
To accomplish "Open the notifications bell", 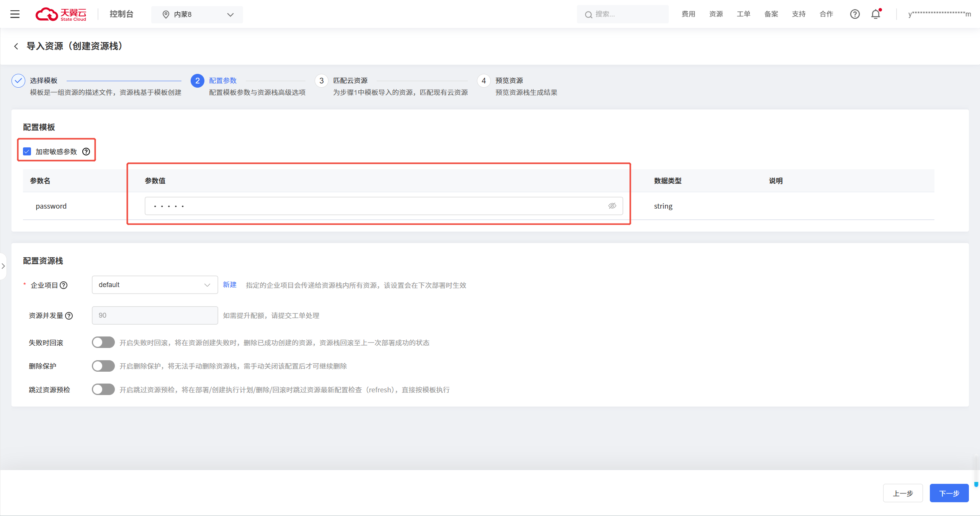I will click(875, 14).
